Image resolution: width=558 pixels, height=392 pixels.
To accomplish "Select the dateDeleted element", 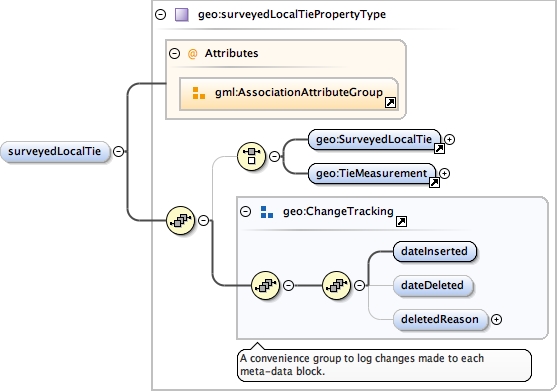I will pyautogui.click(x=433, y=285).
